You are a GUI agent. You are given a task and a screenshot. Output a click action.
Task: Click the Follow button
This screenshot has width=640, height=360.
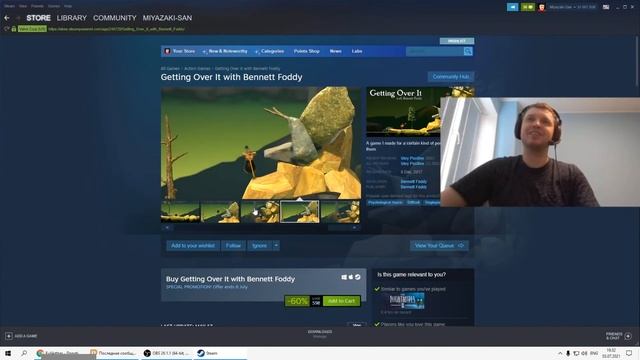tap(233, 246)
